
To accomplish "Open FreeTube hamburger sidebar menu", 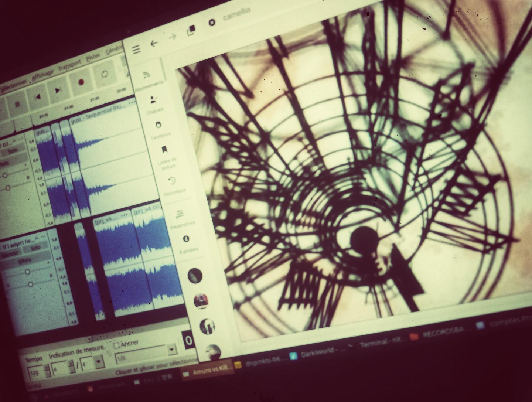I will click(x=136, y=50).
